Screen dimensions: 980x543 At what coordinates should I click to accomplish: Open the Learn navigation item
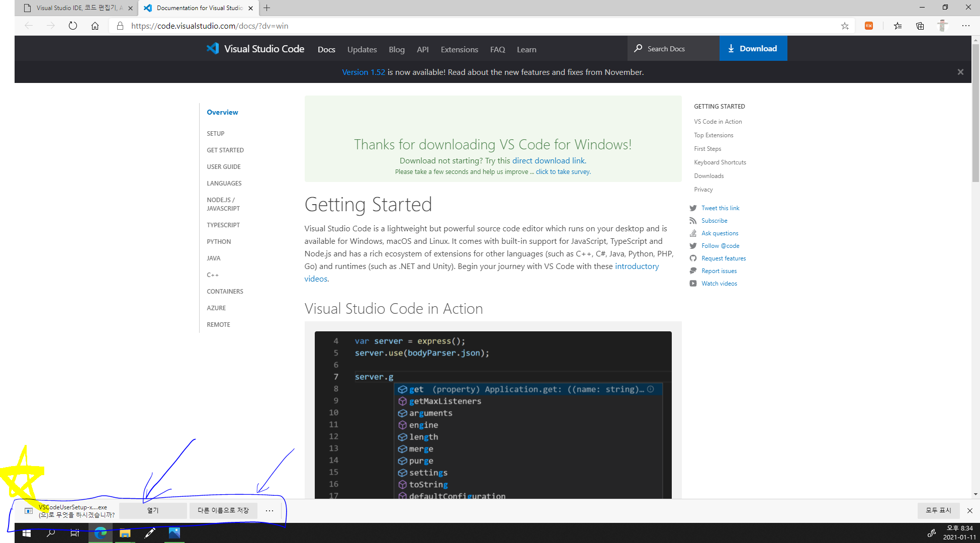[526, 49]
